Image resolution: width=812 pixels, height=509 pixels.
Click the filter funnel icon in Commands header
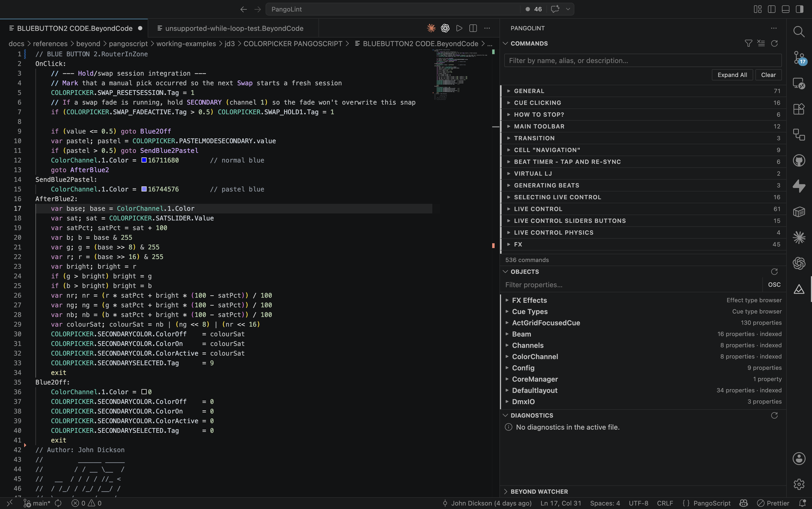click(748, 43)
